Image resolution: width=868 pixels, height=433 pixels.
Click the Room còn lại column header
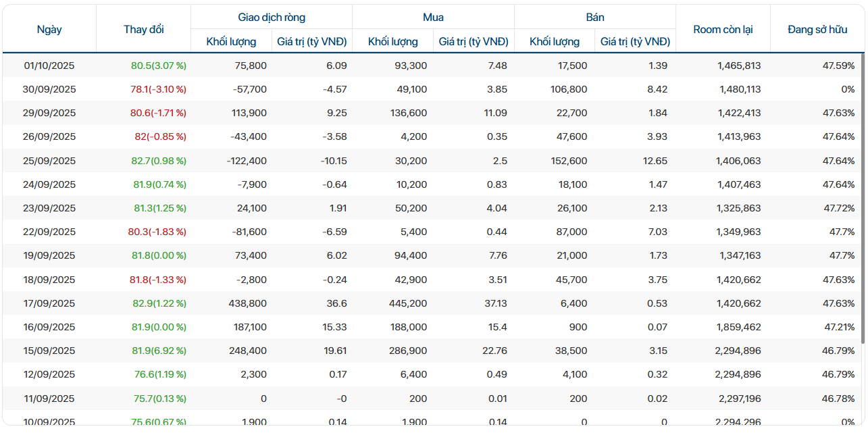tap(723, 29)
